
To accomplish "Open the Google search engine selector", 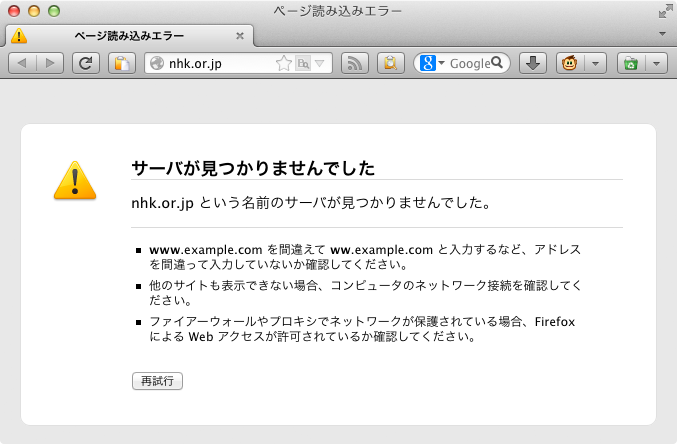I will pyautogui.click(x=432, y=63).
